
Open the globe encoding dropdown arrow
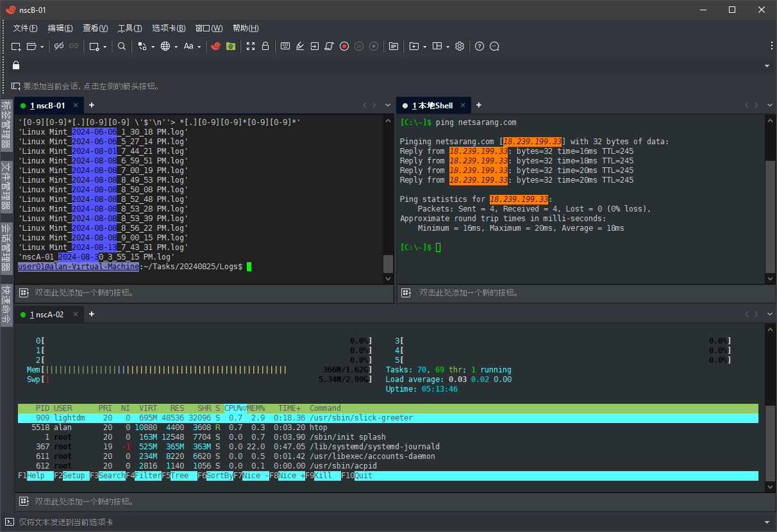pos(176,47)
